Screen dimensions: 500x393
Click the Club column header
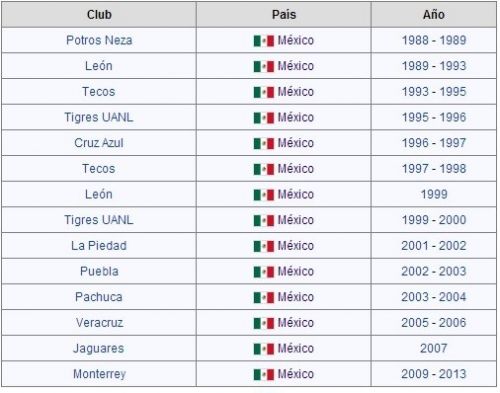[99, 15]
